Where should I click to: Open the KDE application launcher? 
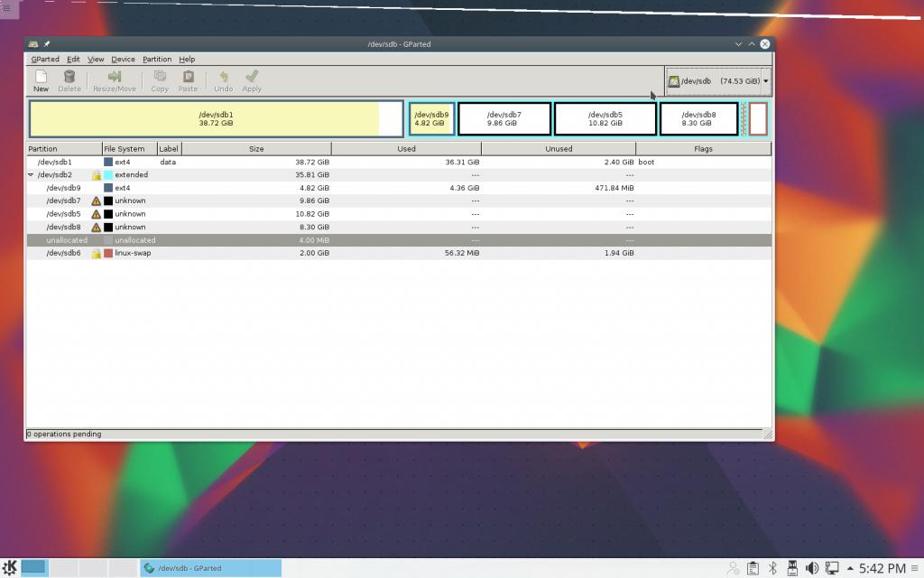pos(10,567)
